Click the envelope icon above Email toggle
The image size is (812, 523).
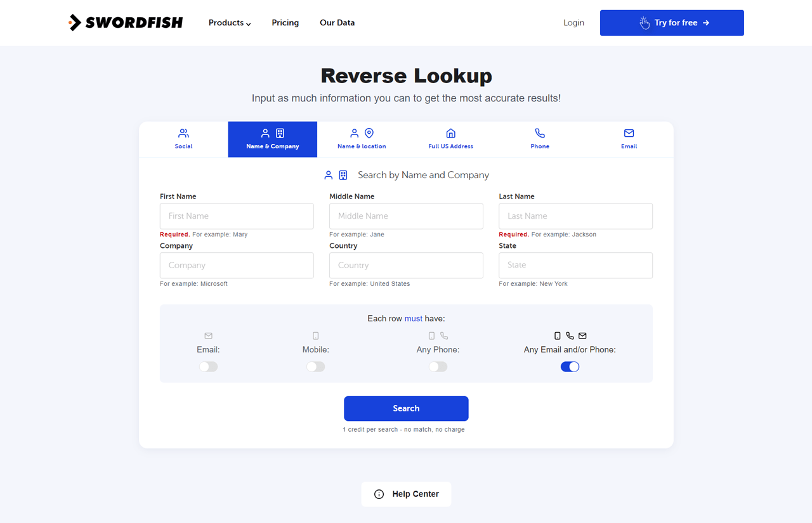[x=208, y=335]
